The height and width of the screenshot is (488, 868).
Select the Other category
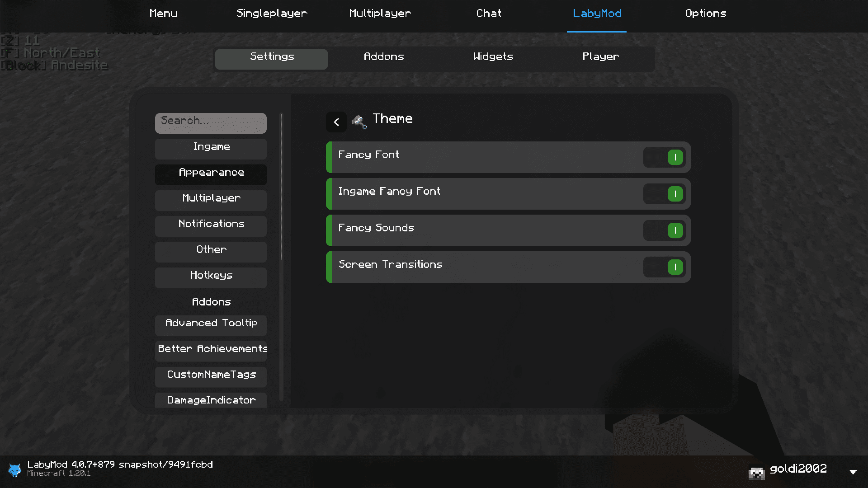[211, 252]
